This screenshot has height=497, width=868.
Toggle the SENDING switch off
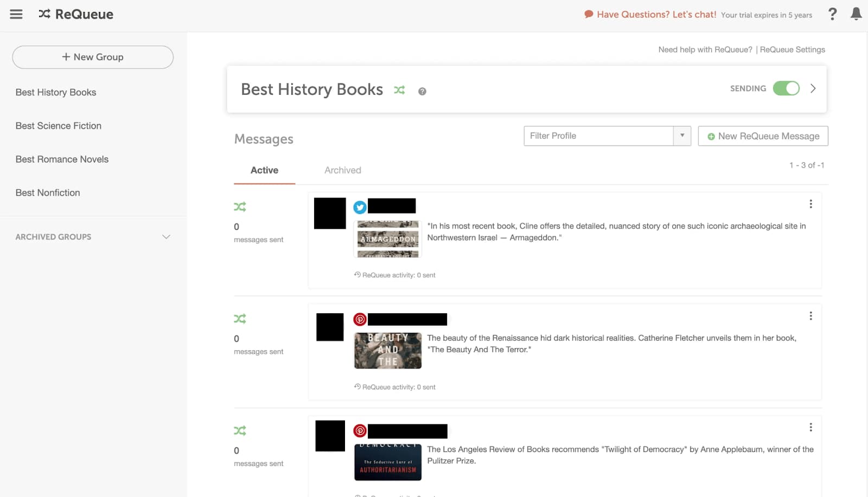pyautogui.click(x=786, y=88)
